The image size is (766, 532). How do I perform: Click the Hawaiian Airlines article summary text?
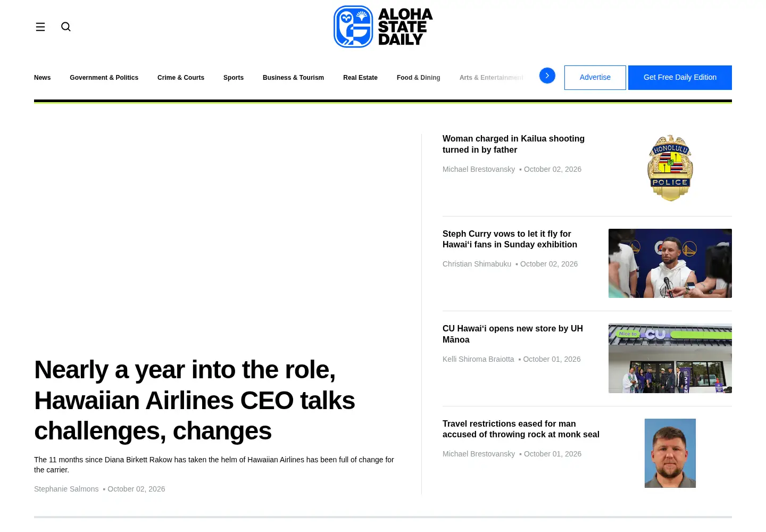tap(214, 464)
